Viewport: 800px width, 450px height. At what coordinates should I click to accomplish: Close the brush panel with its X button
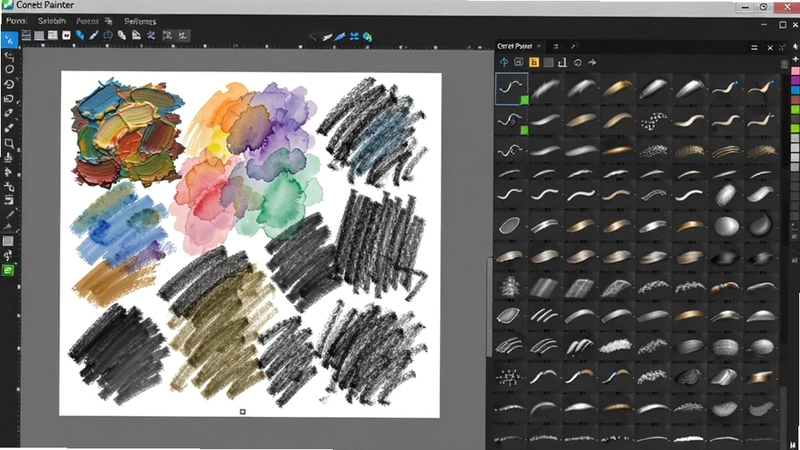[770, 47]
